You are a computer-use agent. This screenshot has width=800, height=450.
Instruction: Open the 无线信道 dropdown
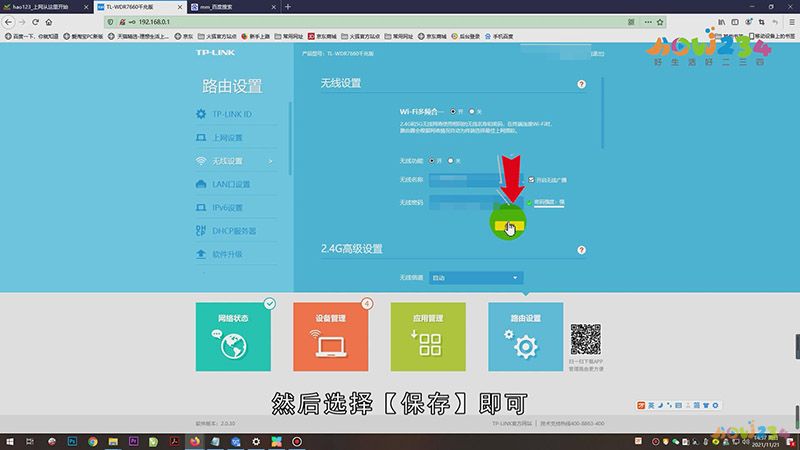click(476, 278)
